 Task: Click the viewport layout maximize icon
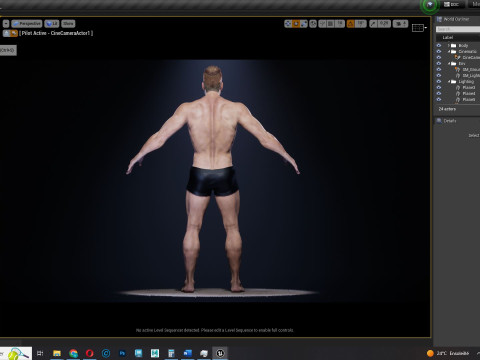point(418,28)
